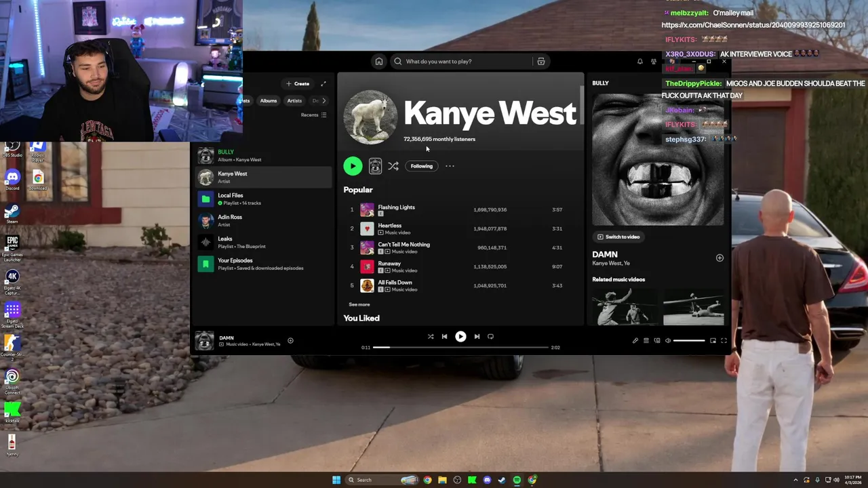Open Epic Games Launcher shortcut
The image size is (868, 488).
[x=12, y=248]
